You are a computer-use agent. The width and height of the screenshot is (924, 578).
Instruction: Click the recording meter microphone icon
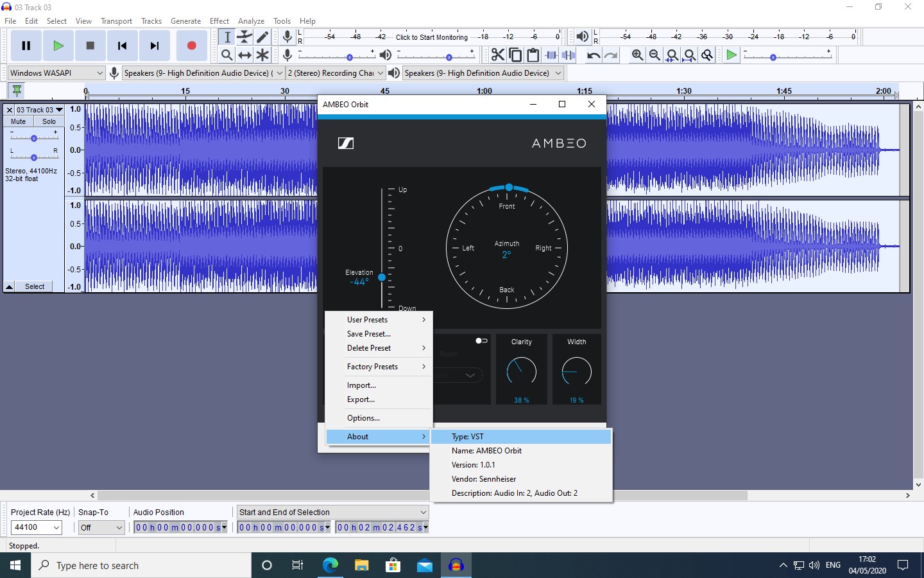287,37
